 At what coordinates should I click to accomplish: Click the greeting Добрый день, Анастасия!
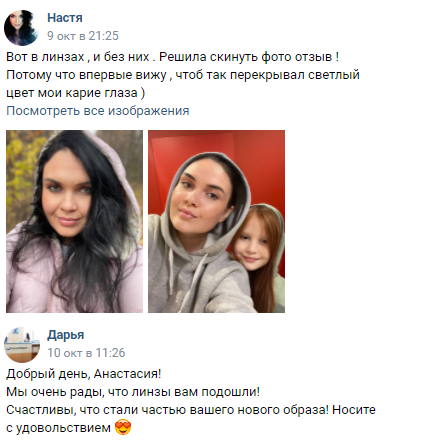coord(84,374)
